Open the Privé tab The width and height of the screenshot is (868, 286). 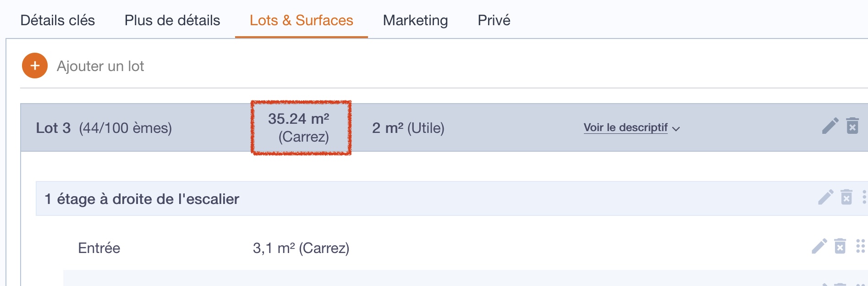494,20
